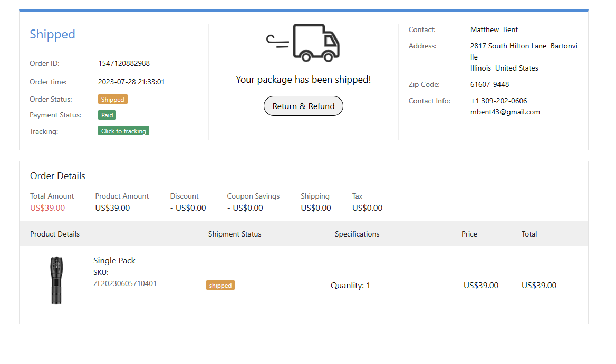Select the Single Pack product name

pyautogui.click(x=114, y=260)
